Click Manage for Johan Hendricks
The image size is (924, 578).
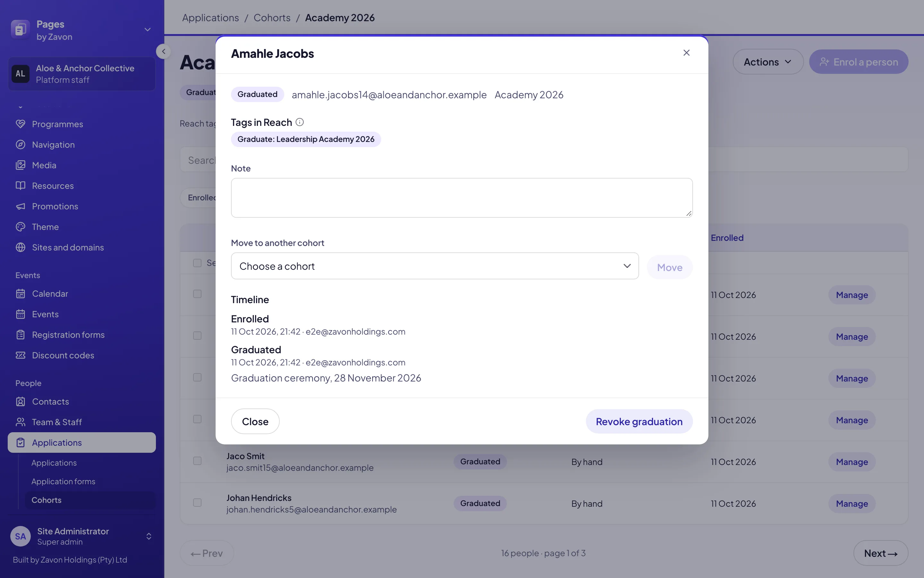point(852,504)
